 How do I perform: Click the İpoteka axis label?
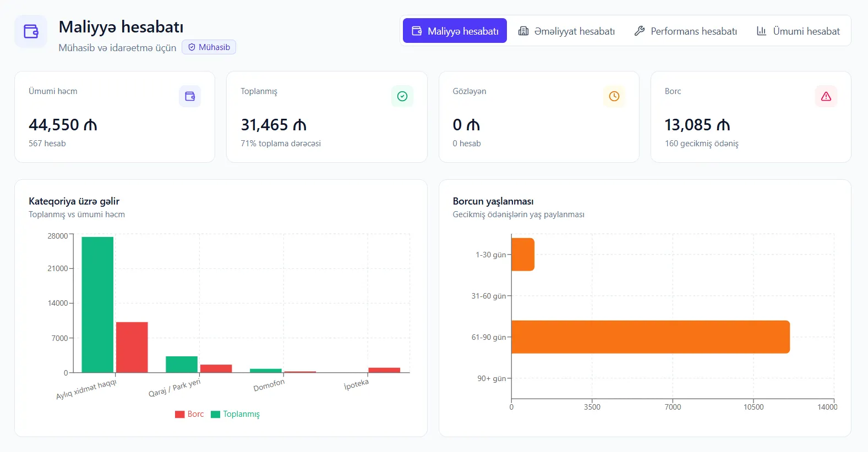click(356, 384)
